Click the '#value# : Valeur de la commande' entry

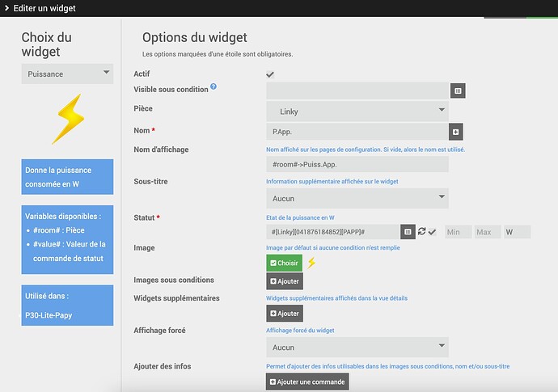tap(69, 251)
